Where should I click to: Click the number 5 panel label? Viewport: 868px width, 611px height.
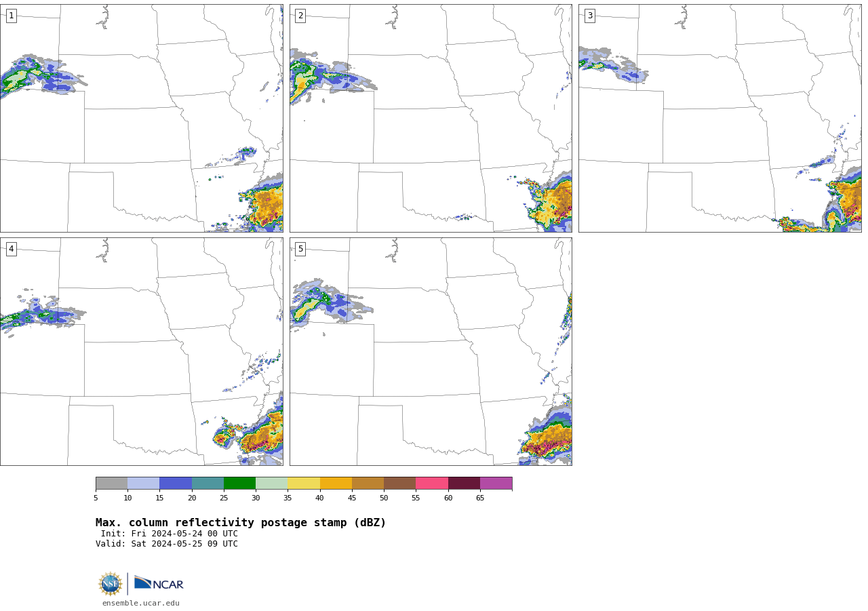300,249
